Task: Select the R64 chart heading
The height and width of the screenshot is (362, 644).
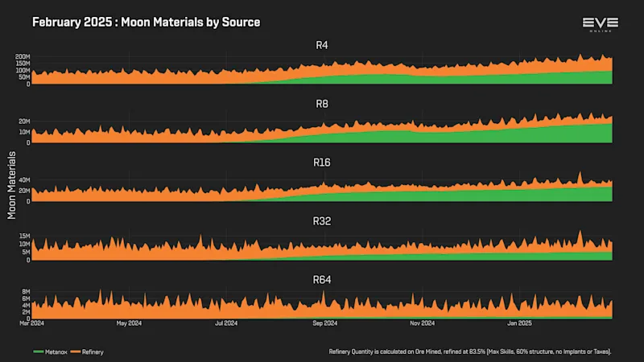Action: (x=321, y=280)
